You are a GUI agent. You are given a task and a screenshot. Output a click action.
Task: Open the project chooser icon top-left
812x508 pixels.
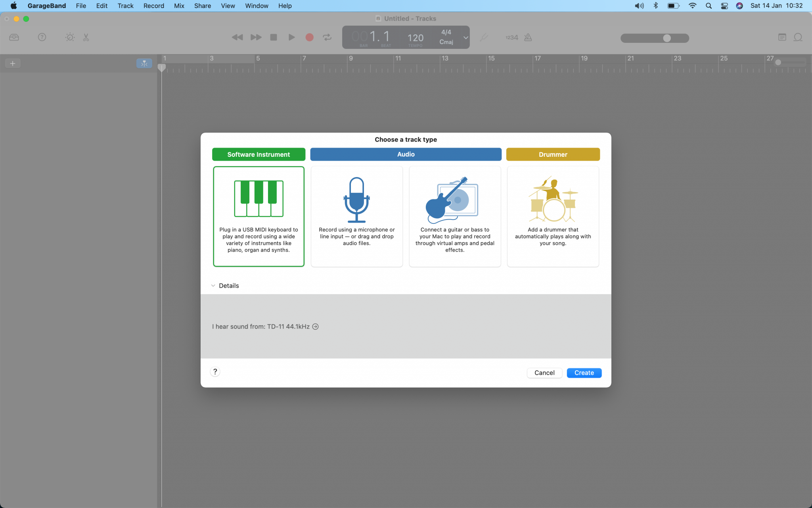click(14, 37)
